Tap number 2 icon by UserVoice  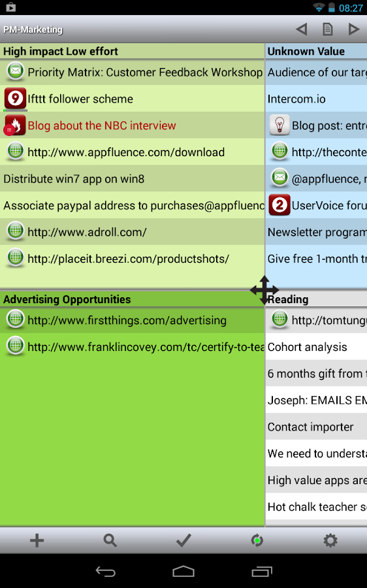coord(279,204)
